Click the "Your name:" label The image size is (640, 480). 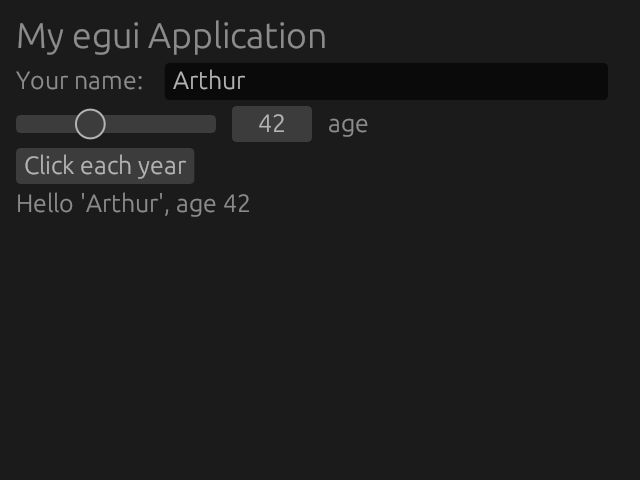point(80,81)
